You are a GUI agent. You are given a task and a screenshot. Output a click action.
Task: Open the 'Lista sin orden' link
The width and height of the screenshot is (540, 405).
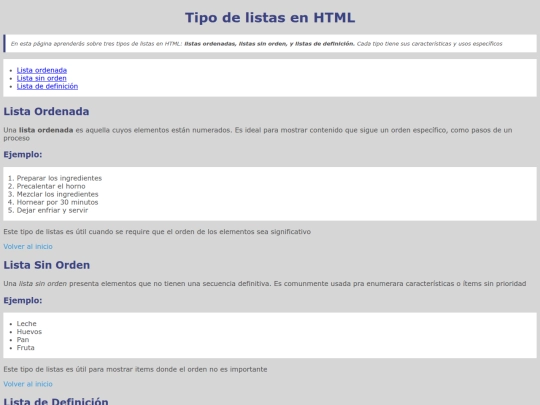[x=42, y=78]
